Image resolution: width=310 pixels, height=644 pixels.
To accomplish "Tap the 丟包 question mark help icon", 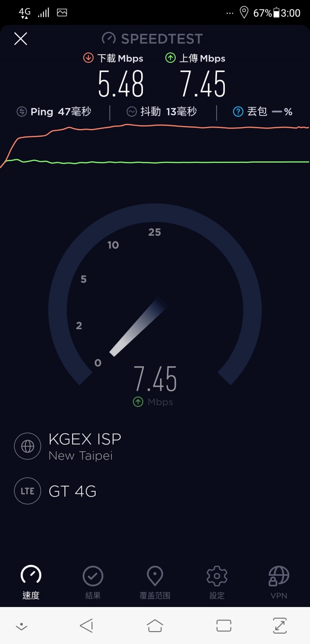I will tap(238, 112).
